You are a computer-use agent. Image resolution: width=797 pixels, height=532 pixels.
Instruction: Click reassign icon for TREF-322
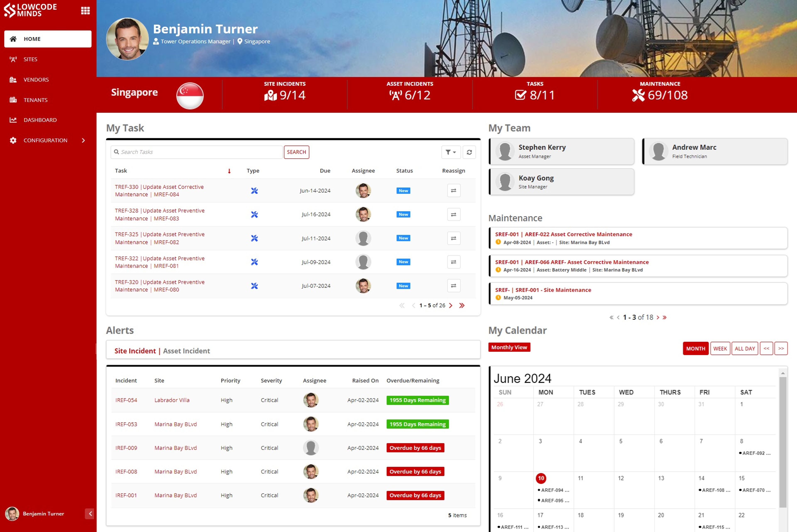[x=454, y=262]
